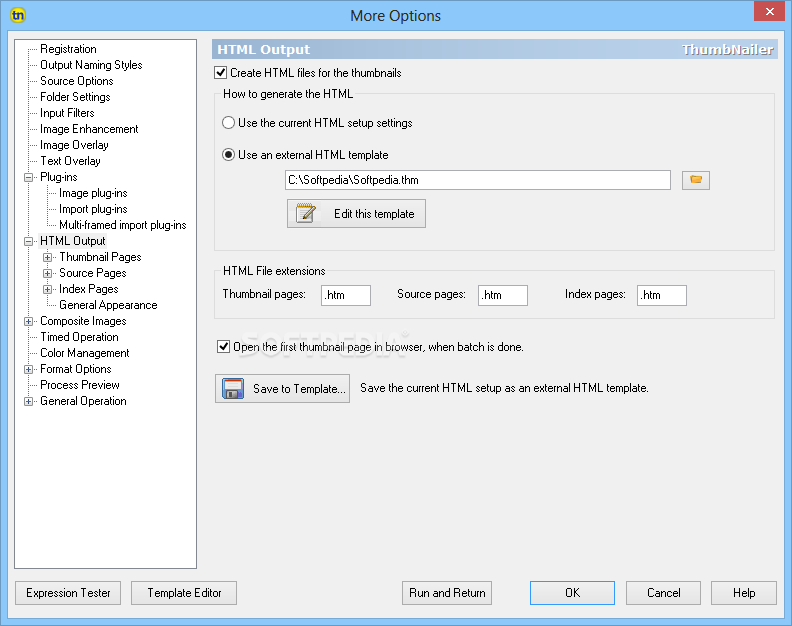Select the HTML Output tree label
Screen dimensions: 792x626
(x=73, y=241)
